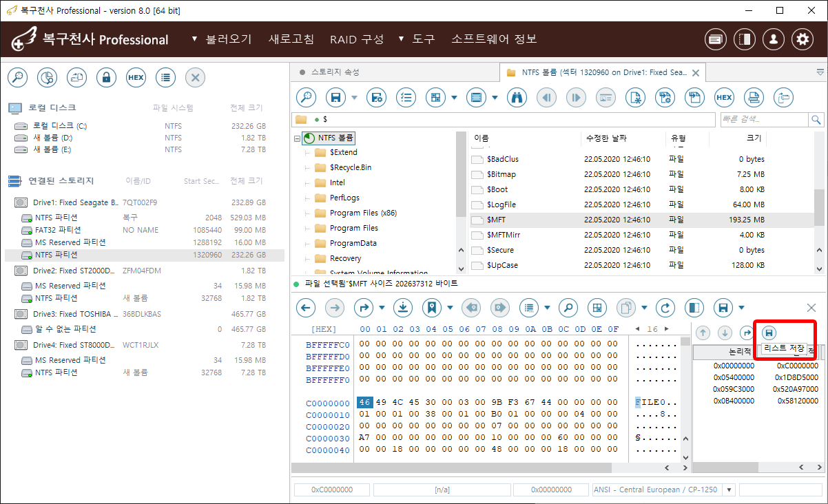This screenshot has width=828, height=504.
Task: Increase hex bytes-per-row with the right arrow beside 16
Action: 665,329
